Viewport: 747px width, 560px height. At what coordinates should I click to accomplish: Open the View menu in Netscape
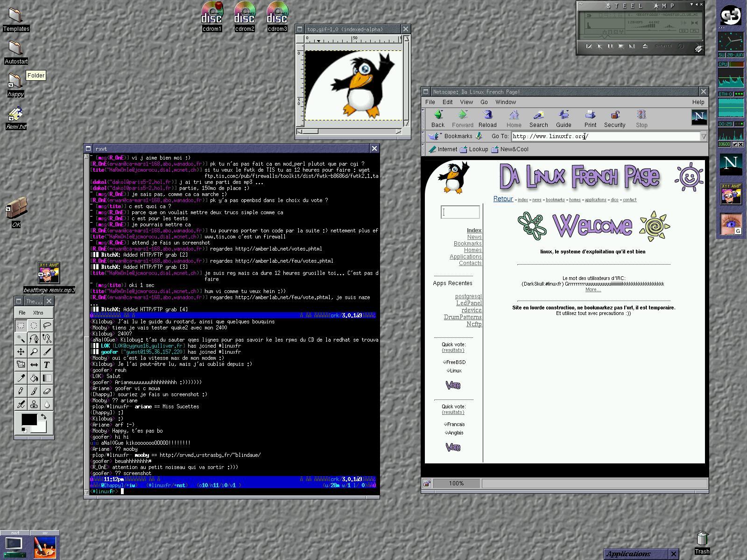(x=466, y=102)
